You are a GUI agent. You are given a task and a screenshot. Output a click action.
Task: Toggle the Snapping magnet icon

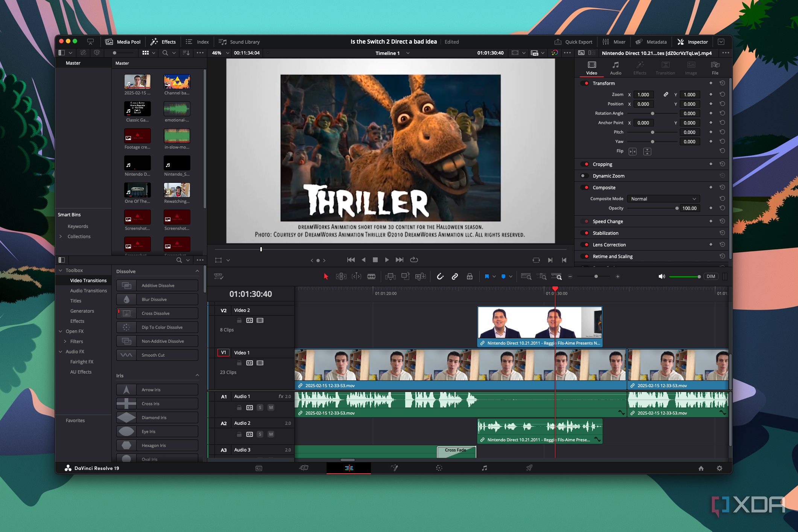[440, 277]
